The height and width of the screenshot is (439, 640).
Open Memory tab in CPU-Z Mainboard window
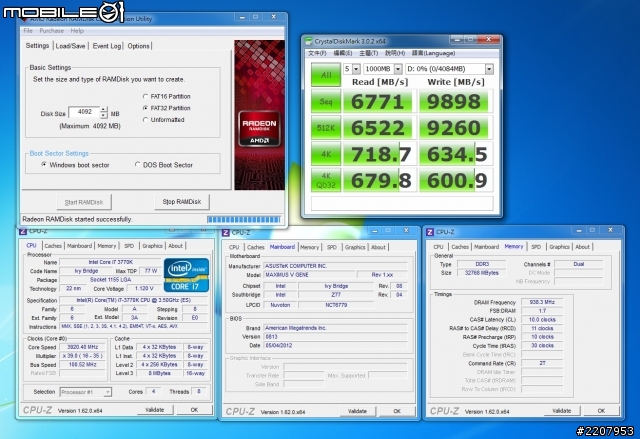coord(309,247)
